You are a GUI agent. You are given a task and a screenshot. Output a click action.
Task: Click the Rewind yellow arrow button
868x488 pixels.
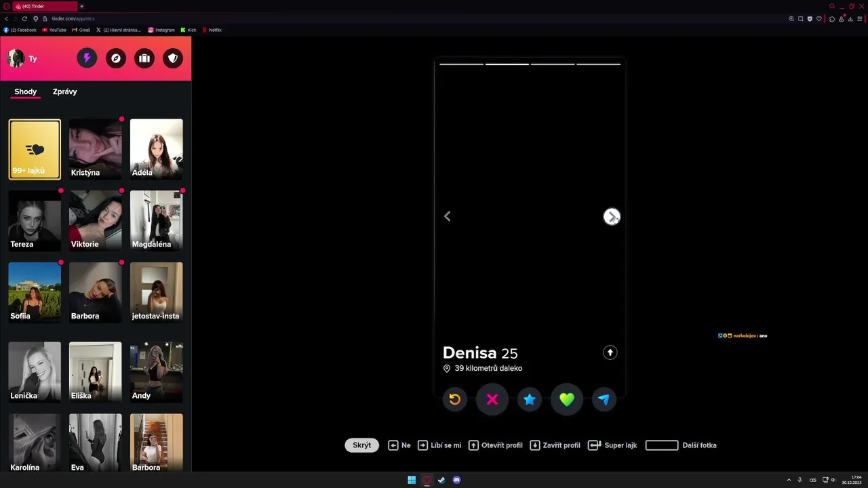[x=455, y=399]
